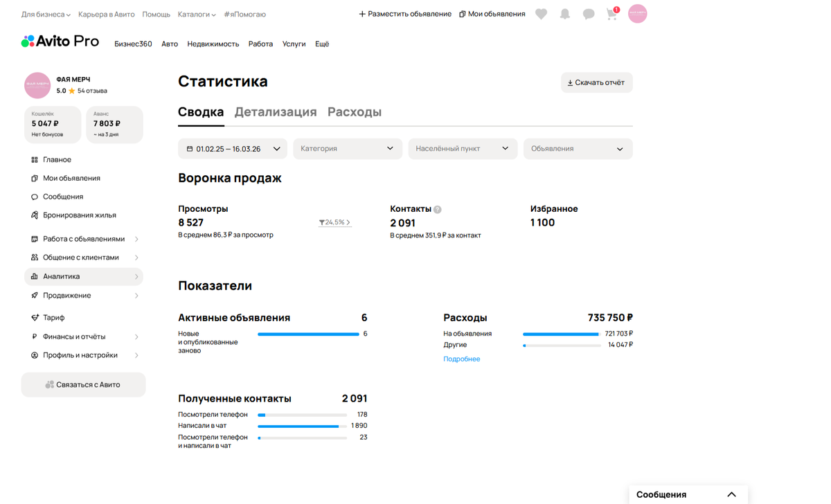831x504 pixels.
Task: Open the date range filter dropdown
Action: tap(233, 148)
